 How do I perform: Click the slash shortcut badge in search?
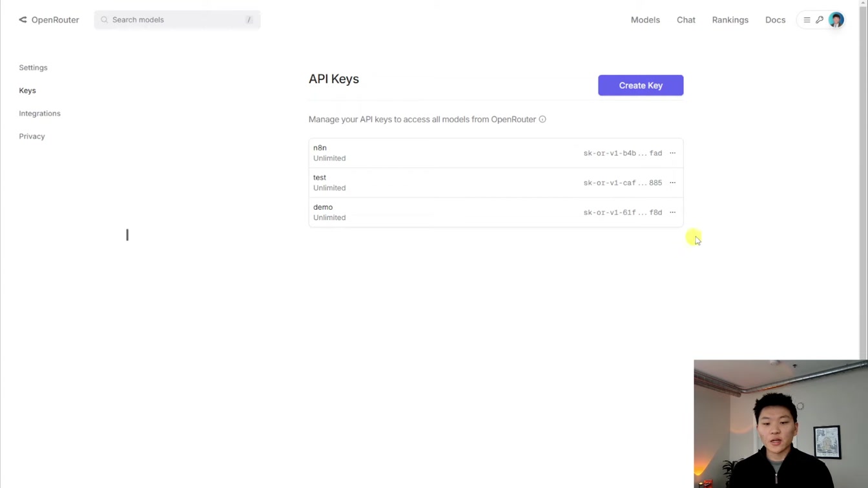(249, 20)
